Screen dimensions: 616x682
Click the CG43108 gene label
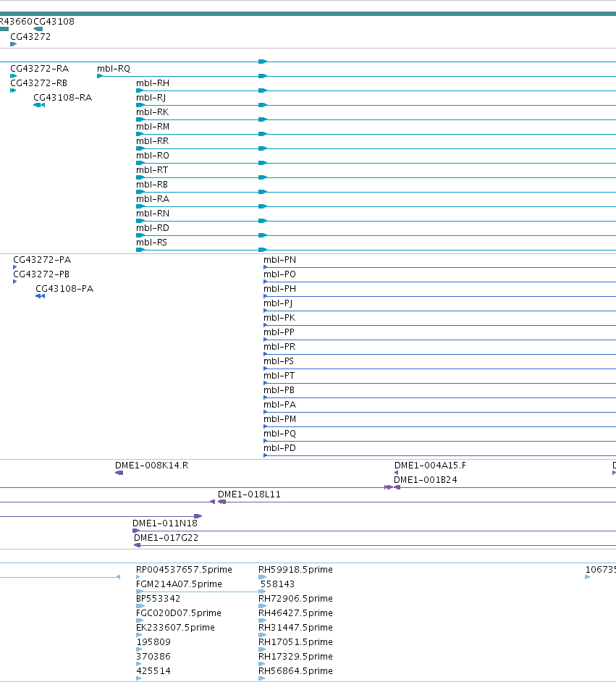click(x=54, y=21)
